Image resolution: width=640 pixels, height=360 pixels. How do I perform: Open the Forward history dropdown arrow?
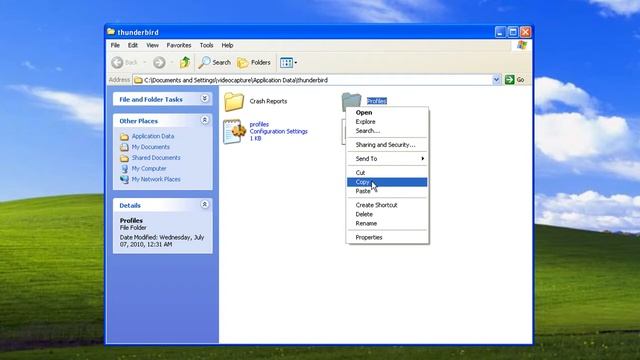point(172,62)
